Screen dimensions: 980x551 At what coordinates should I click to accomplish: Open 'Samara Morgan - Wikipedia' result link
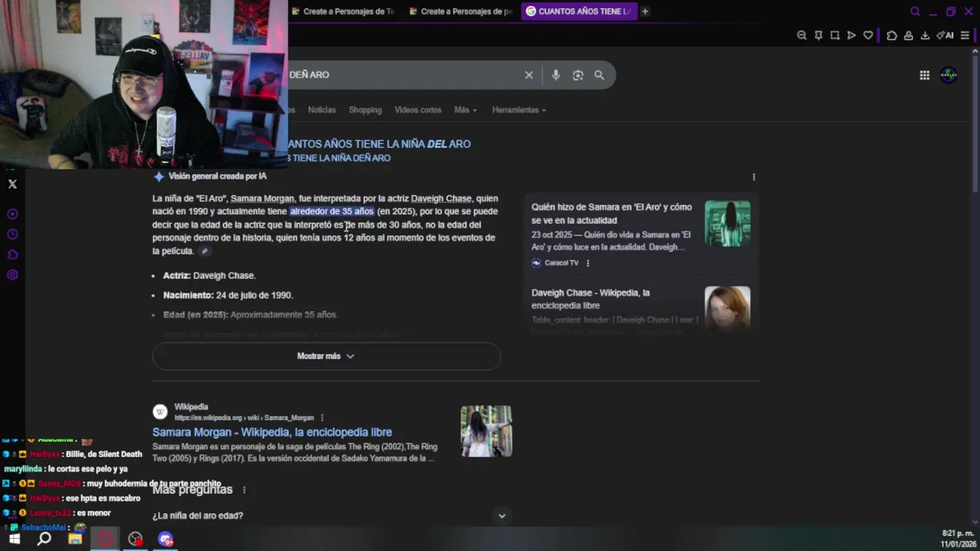click(272, 432)
